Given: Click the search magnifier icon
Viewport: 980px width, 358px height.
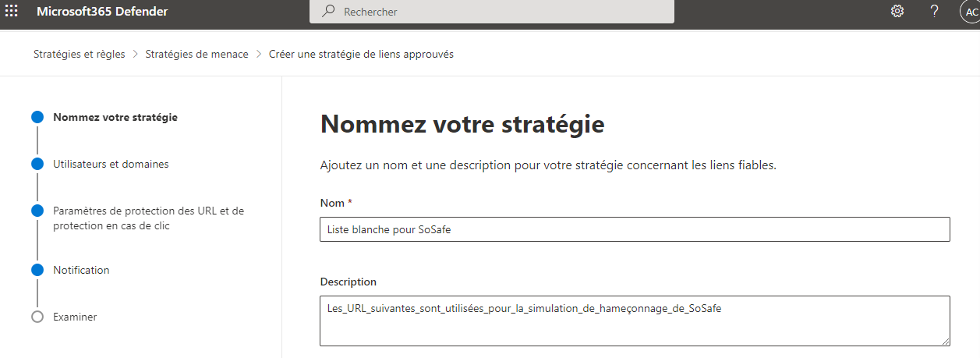Looking at the screenshot, I should (x=329, y=12).
